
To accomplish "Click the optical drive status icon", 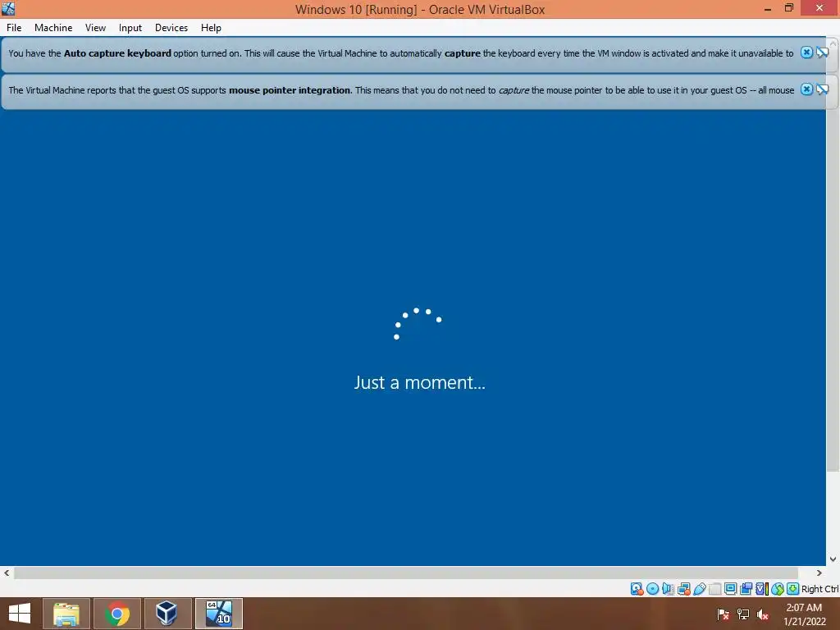I will [x=652, y=589].
